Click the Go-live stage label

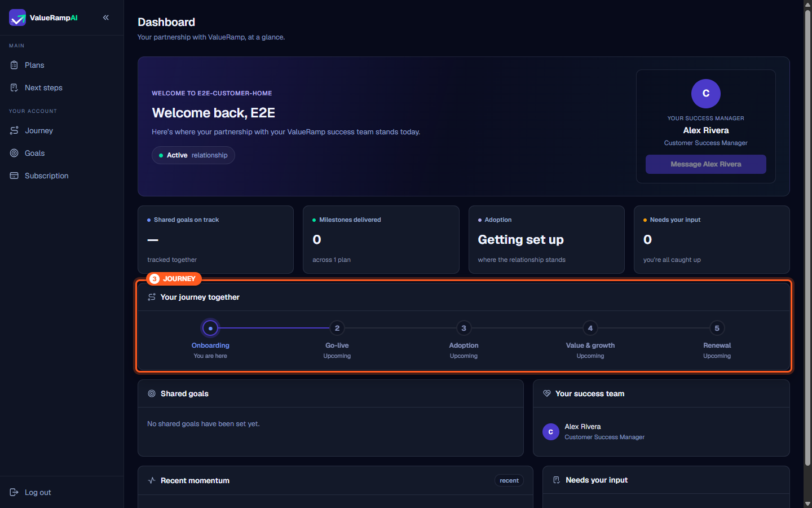[x=337, y=345]
